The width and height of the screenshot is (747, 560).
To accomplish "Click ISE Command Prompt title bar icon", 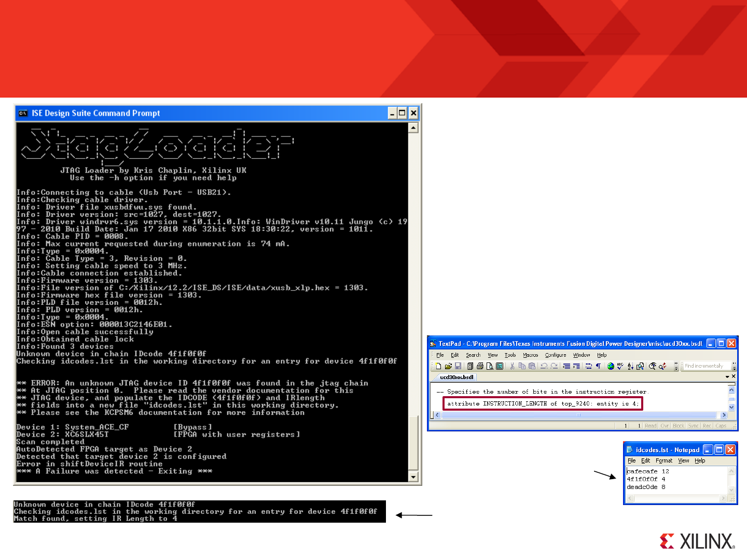I will pyautogui.click(x=23, y=113).
